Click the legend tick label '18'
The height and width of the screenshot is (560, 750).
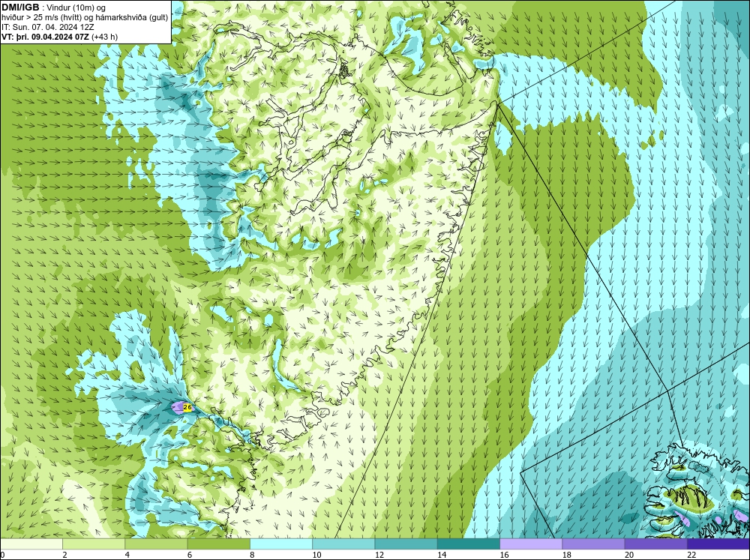[567, 555]
